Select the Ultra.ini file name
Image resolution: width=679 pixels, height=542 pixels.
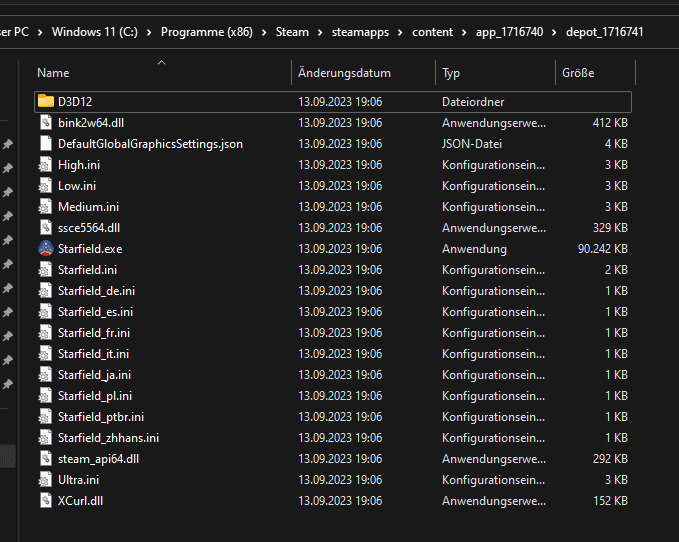click(78, 480)
